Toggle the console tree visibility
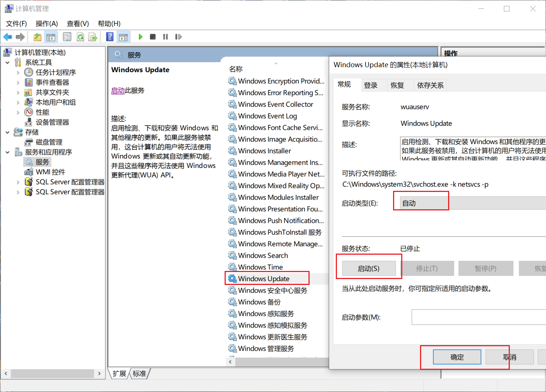 (51, 37)
